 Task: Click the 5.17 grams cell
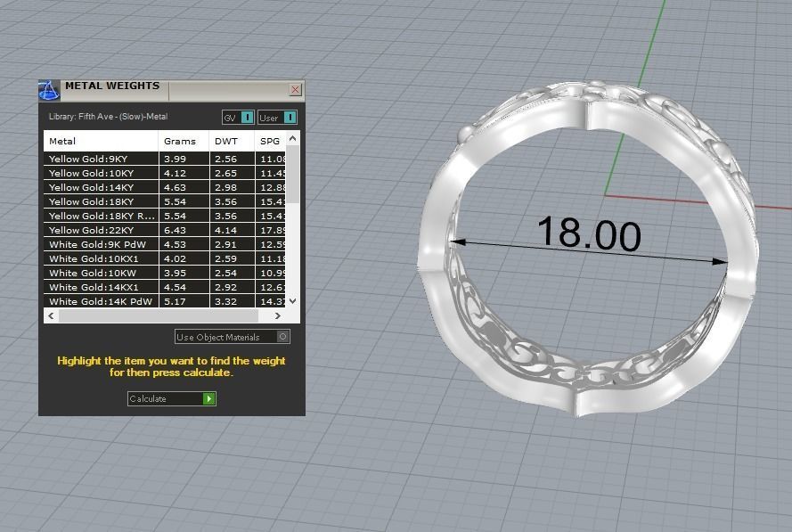(184, 301)
